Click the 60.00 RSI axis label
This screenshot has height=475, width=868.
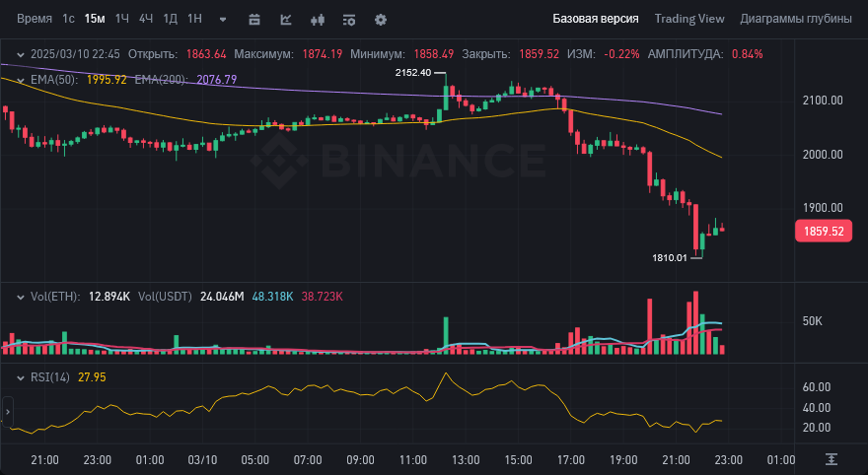[817, 387]
